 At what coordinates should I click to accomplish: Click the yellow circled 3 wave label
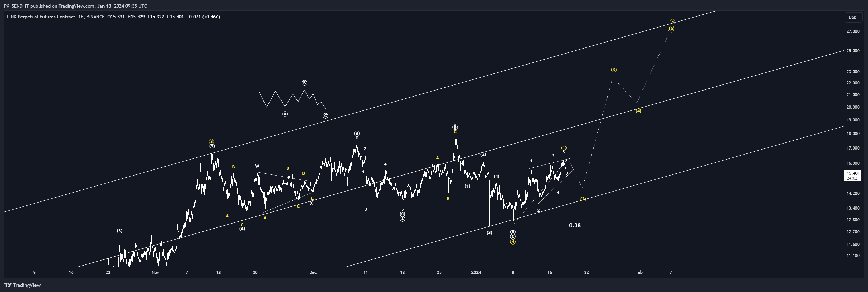tap(212, 141)
